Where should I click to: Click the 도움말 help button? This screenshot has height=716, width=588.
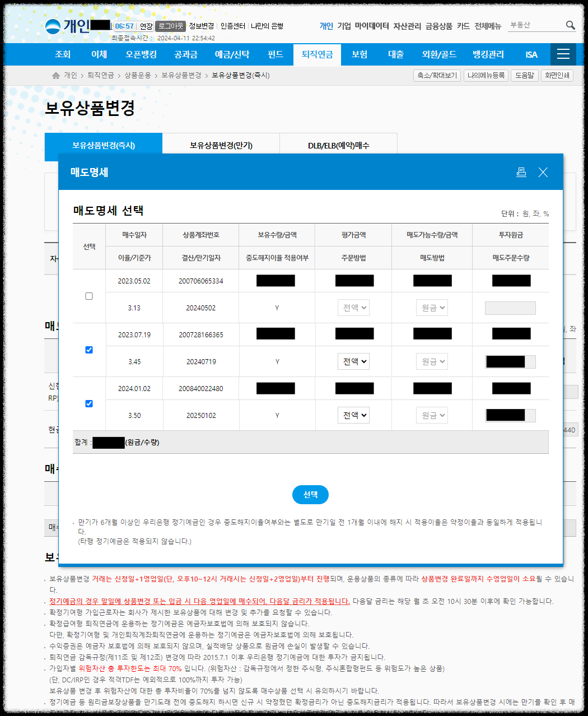click(524, 75)
